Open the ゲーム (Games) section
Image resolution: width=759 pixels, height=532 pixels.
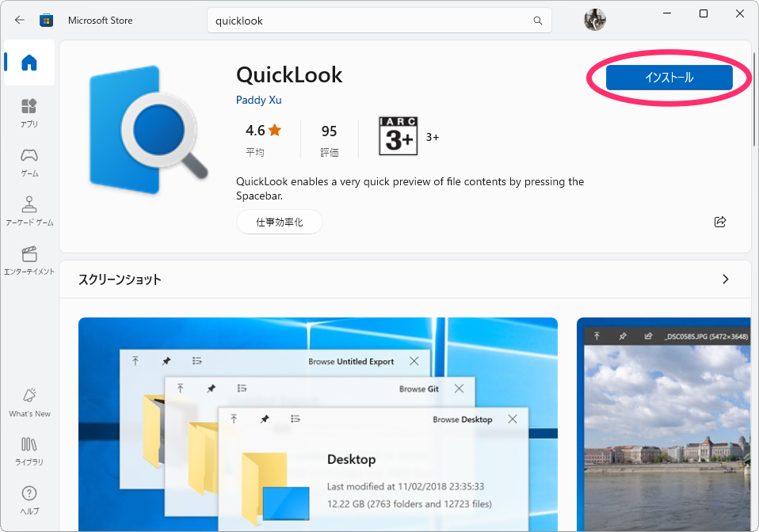click(29, 163)
